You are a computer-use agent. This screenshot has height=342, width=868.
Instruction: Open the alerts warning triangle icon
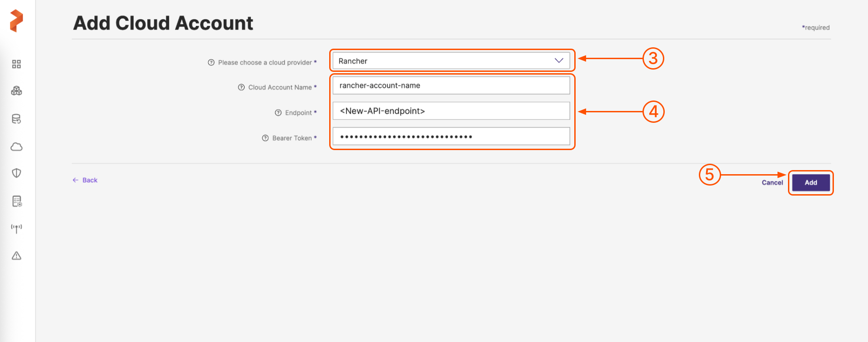pos(16,256)
